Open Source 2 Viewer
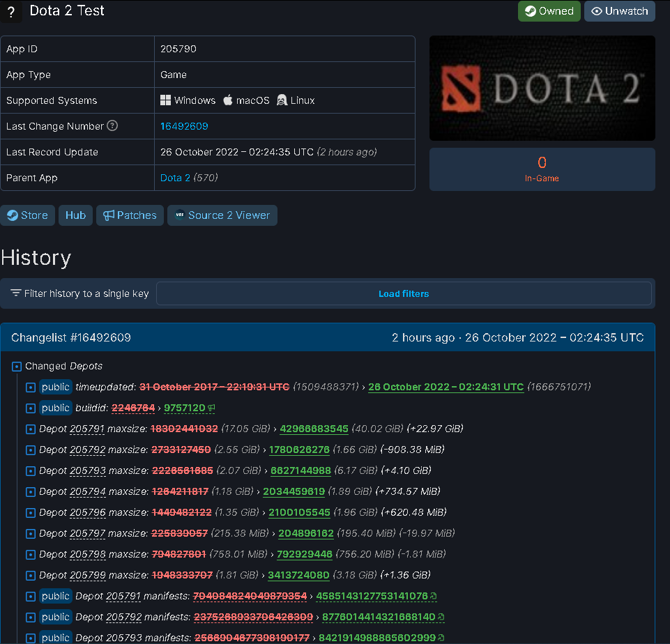Viewport: 670px width, 644px height. [222, 215]
